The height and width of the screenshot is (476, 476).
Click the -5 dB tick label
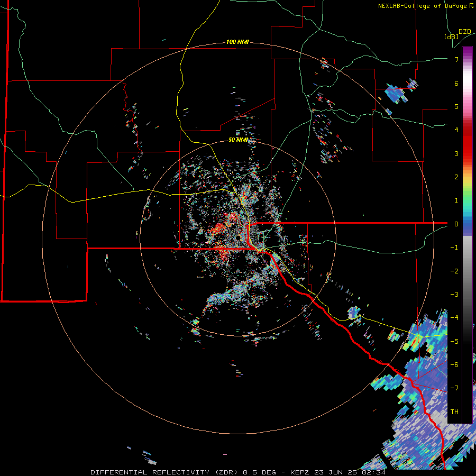(454, 342)
